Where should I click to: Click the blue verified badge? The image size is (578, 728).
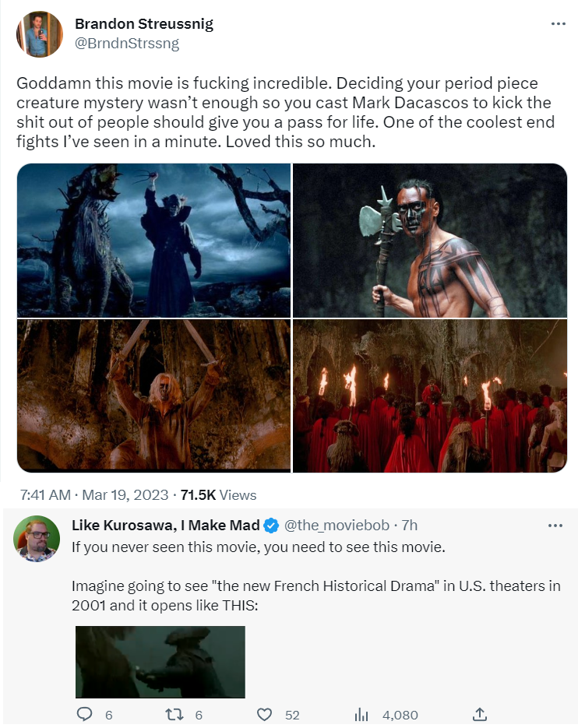pyautogui.click(x=271, y=526)
